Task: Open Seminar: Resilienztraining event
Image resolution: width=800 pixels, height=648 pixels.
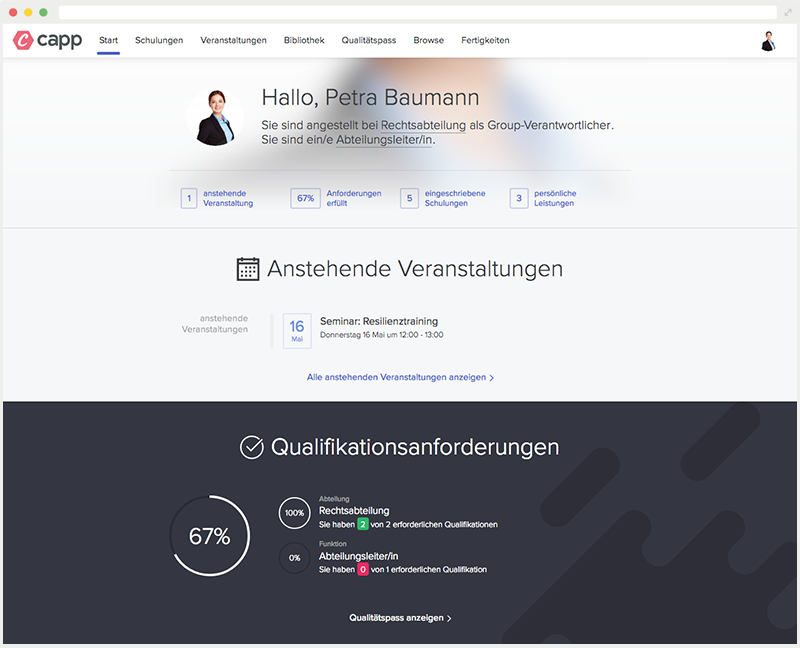Action: (379, 321)
